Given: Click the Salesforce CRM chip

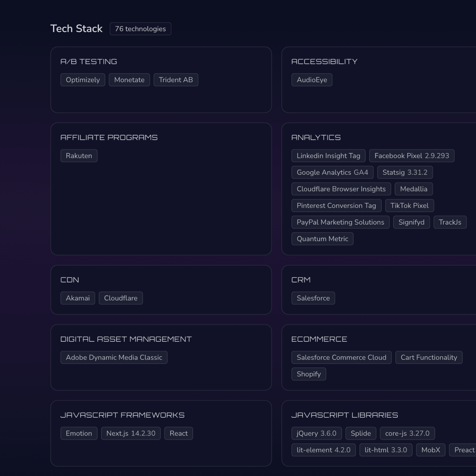Looking at the screenshot, I should [313, 298].
